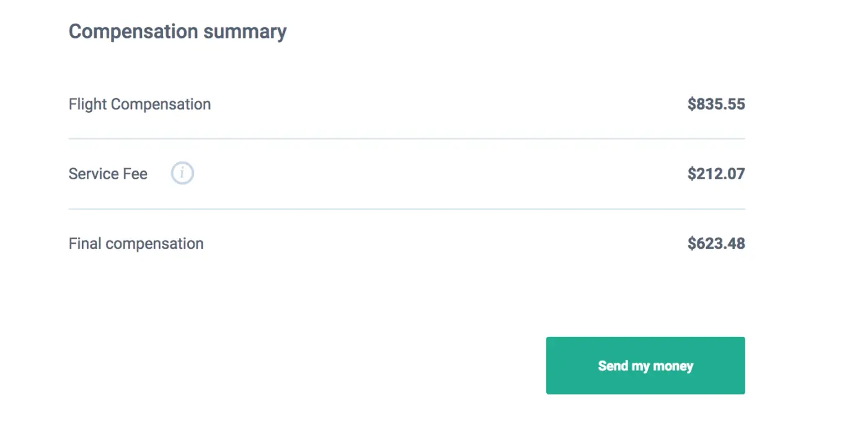Select the $212.07 service fee amount
The height and width of the screenshot is (438, 868).
coord(716,174)
